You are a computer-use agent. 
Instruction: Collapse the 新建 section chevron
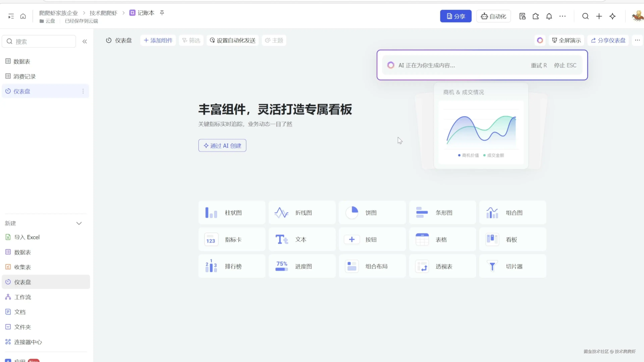pyautogui.click(x=79, y=223)
